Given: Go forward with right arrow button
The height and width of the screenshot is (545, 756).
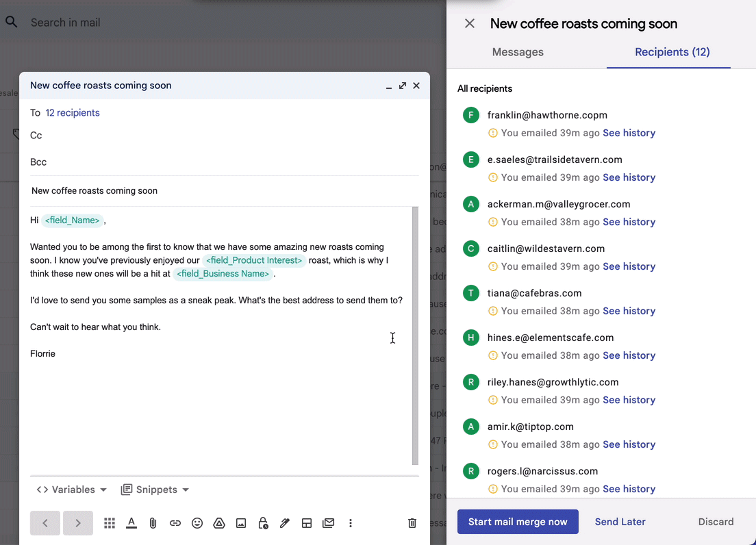Looking at the screenshot, I should pos(78,523).
